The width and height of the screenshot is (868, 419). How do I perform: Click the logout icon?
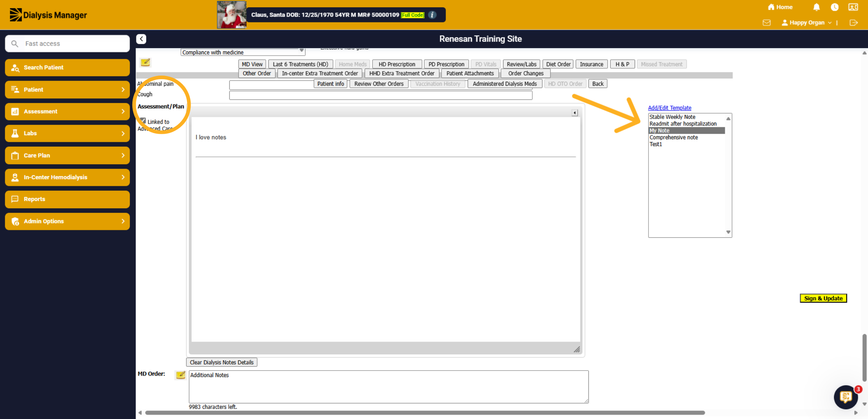[x=854, y=23]
